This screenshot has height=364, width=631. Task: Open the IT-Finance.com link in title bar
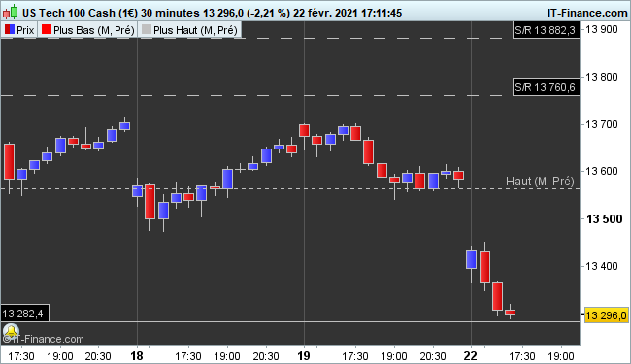click(x=587, y=13)
